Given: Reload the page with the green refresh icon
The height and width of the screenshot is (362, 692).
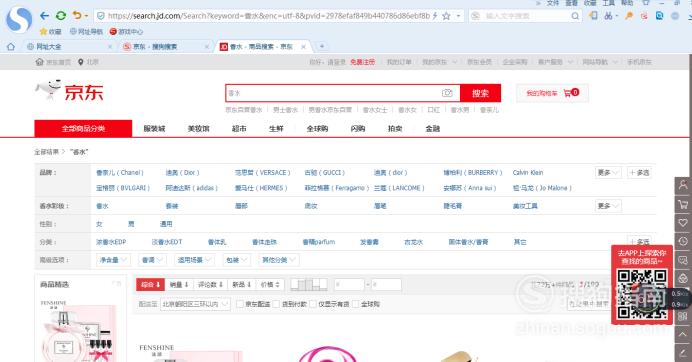Looking at the screenshot, I should 61,16.
